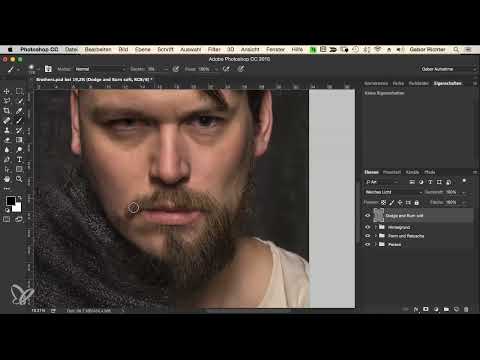480x360 pixels.
Task: Toggle lock transparent pixels
Action: pyautogui.click(x=384, y=202)
